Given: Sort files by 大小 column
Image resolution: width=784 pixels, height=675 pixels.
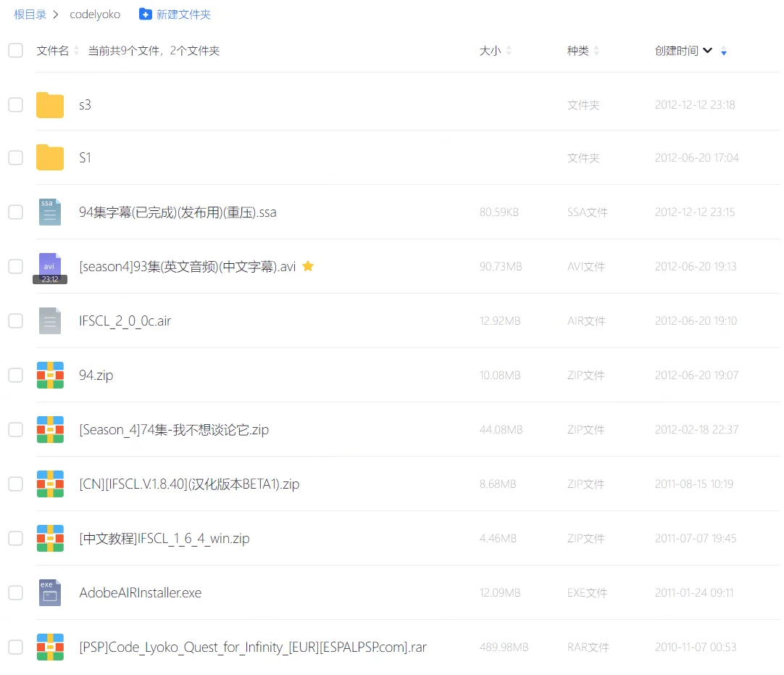Looking at the screenshot, I should pyautogui.click(x=491, y=51).
